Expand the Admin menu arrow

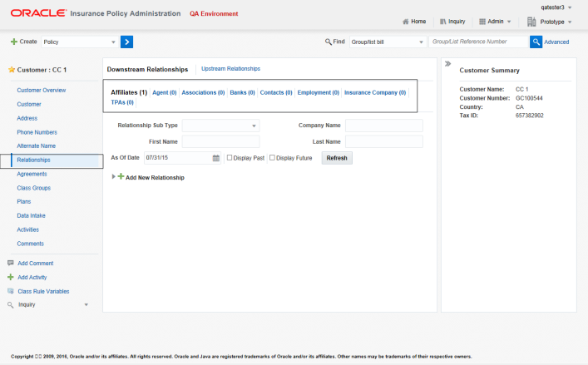[509, 22]
